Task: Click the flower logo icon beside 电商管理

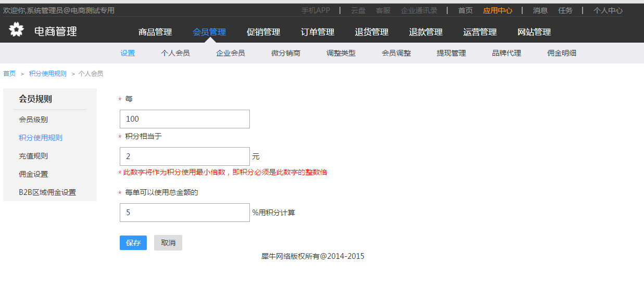Action: (16, 30)
